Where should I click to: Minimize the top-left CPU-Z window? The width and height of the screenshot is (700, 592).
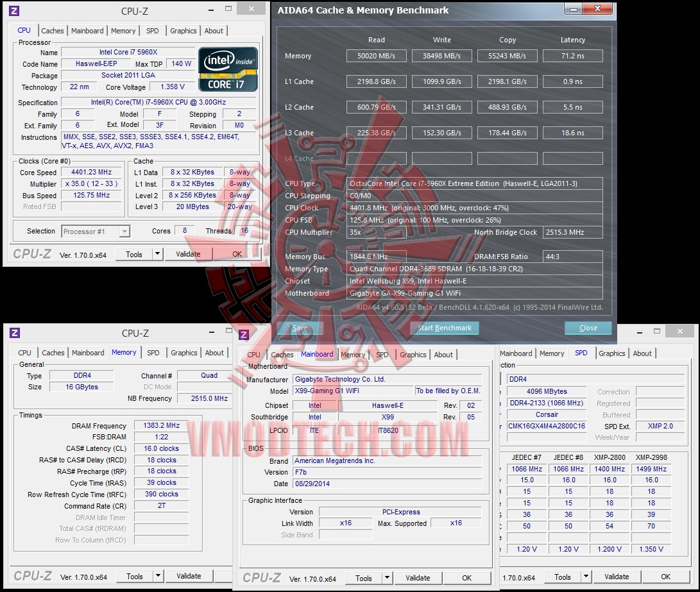(210, 9)
